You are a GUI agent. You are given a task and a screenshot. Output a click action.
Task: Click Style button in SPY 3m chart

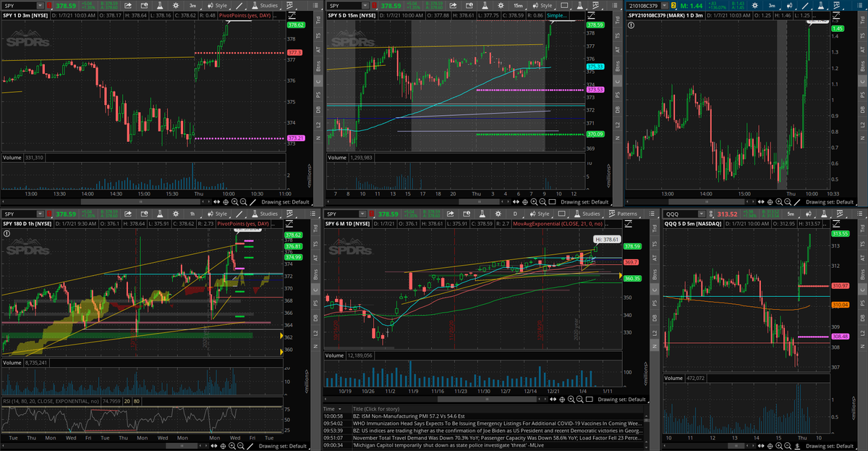pyautogui.click(x=218, y=5)
